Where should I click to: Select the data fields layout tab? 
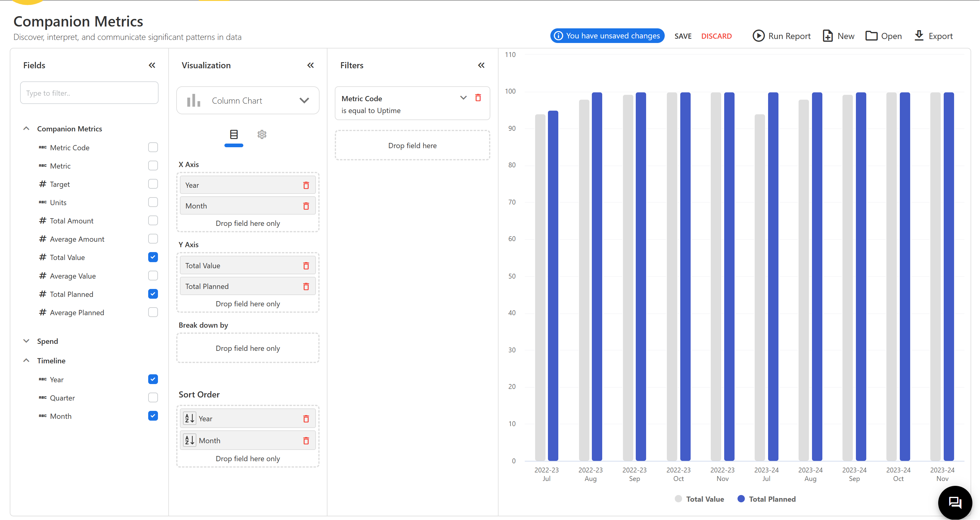tap(234, 134)
